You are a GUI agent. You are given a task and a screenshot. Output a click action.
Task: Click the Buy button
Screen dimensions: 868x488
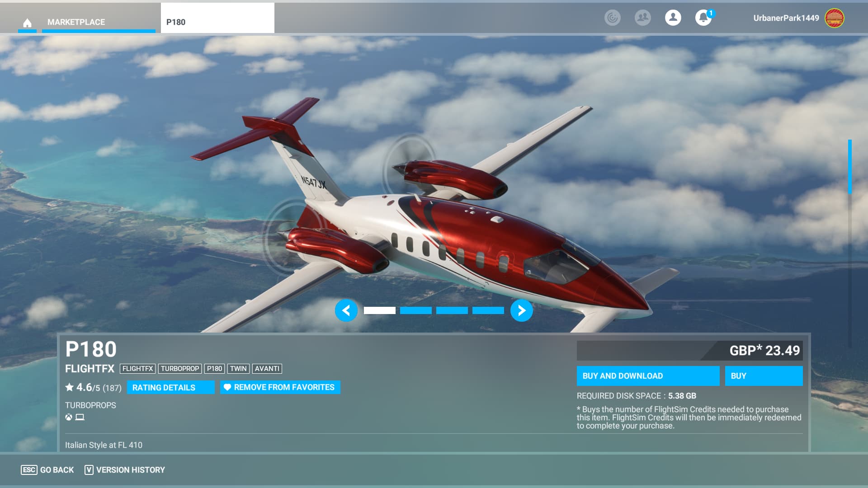764,376
